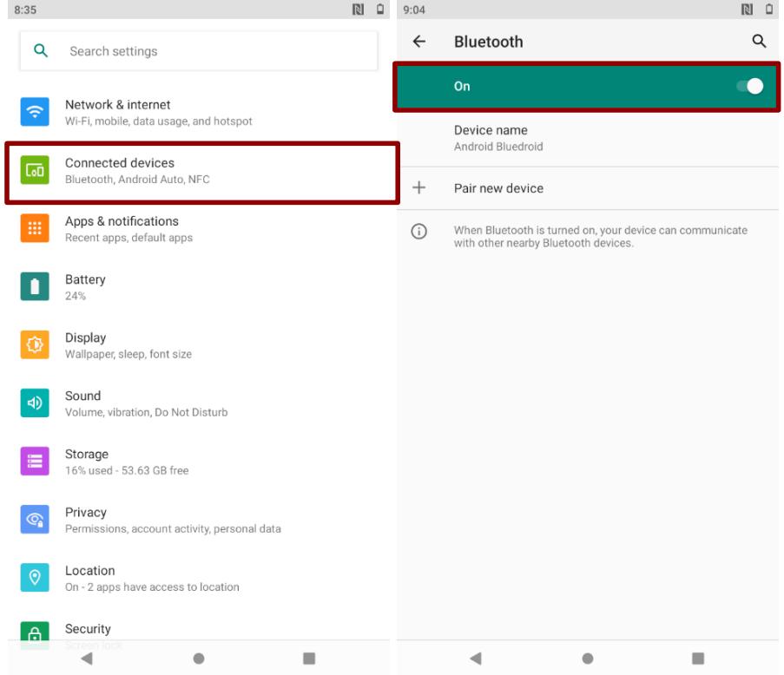Tap recents square button on Settings screen
This screenshot has width=784, height=675.
pyautogui.click(x=309, y=659)
